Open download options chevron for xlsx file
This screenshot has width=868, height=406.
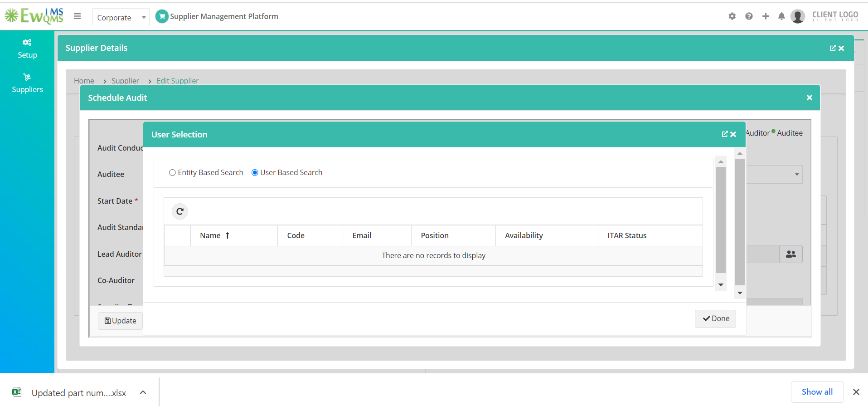point(143,392)
